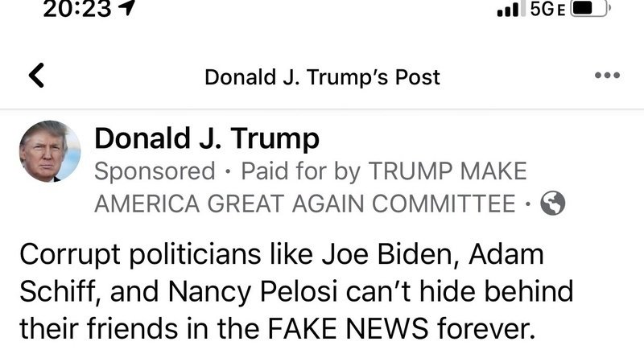
Task: Tap 'AMERICA GREAT AGAIN COMMITTEE' text
Action: 304,204
